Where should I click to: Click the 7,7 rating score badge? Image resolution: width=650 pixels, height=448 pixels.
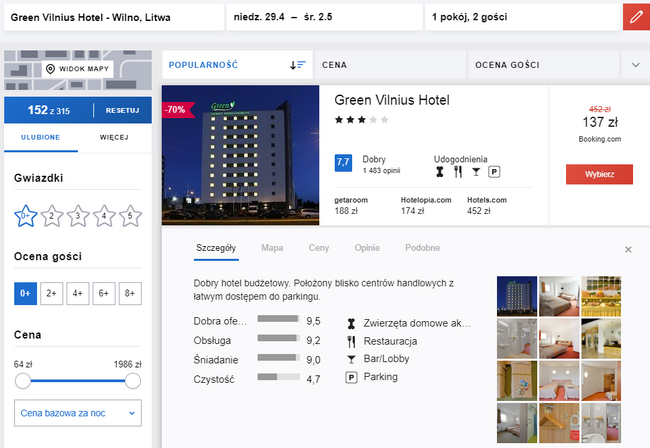(343, 162)
